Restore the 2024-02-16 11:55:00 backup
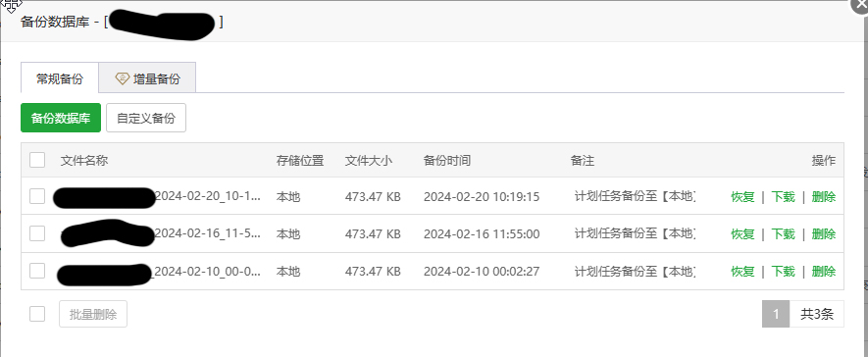This screenshot has height=357, width=868. pos(742,233)
